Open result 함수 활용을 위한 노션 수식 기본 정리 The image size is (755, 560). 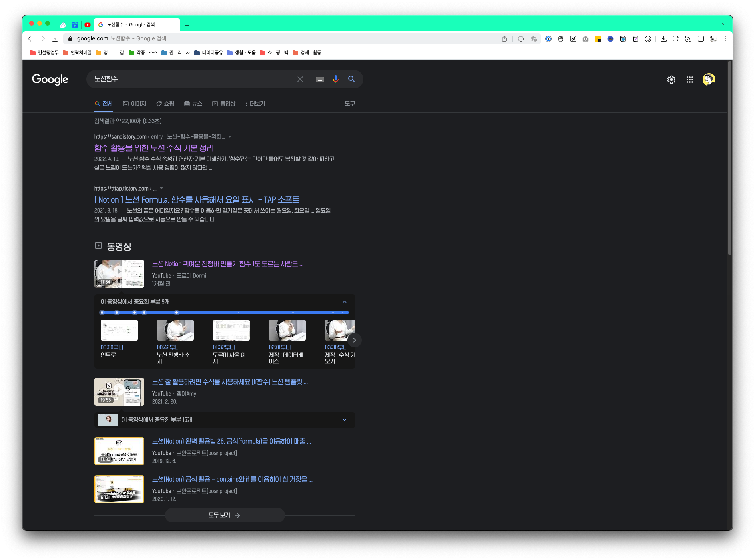point(154,148)
